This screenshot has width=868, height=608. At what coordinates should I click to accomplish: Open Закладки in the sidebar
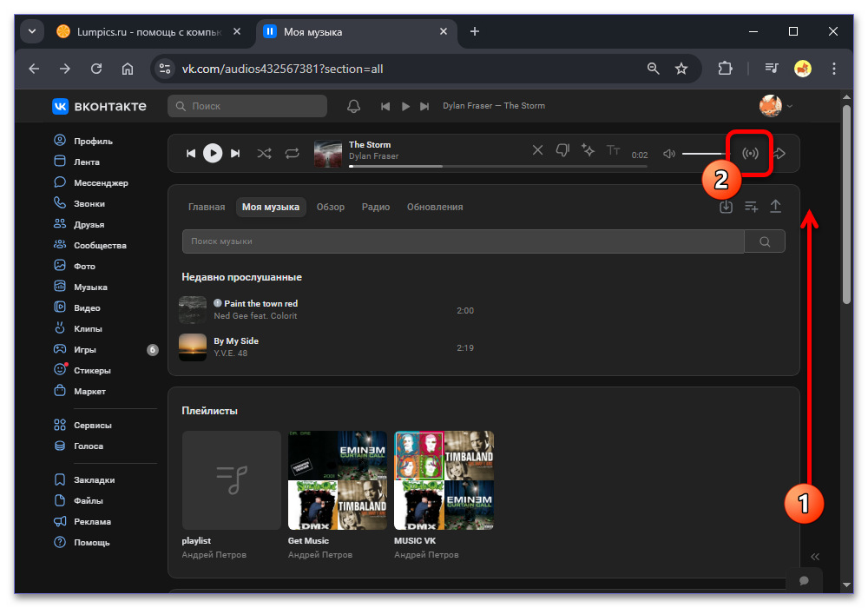[84, 480]
